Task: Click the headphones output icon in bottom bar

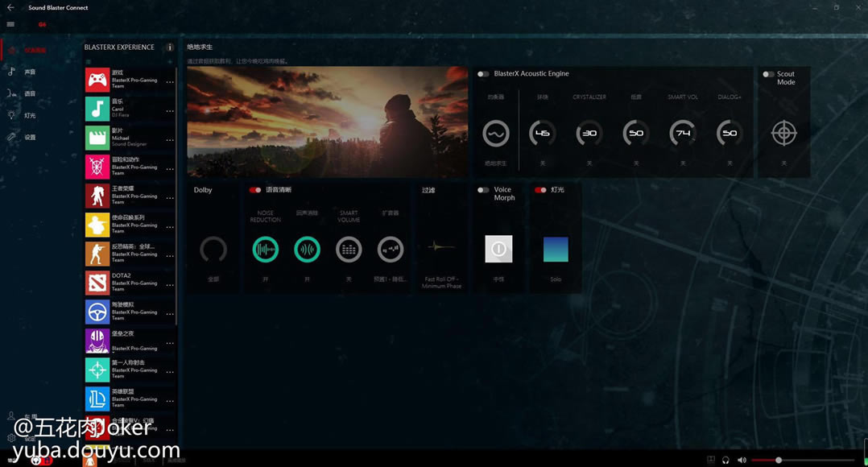Action: click(x=725, y=460)
